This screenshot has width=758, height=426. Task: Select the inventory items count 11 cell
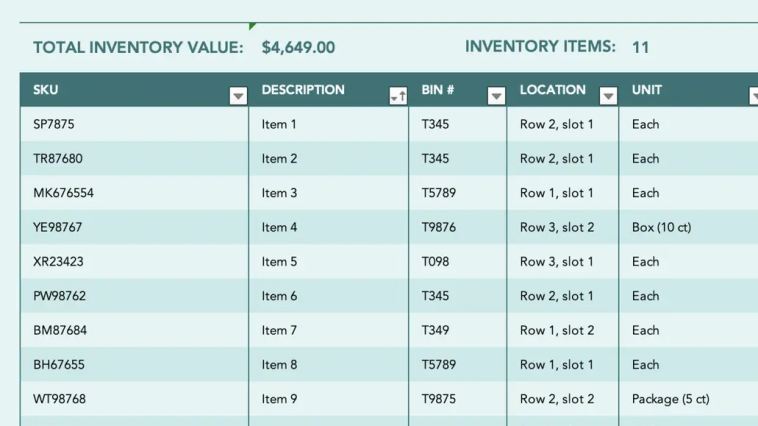641,47
